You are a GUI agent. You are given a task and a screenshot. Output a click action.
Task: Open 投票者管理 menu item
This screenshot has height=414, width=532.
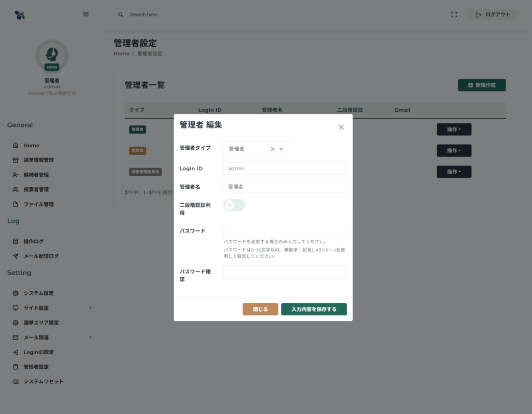pyautogui.click(x=36, y=189)
